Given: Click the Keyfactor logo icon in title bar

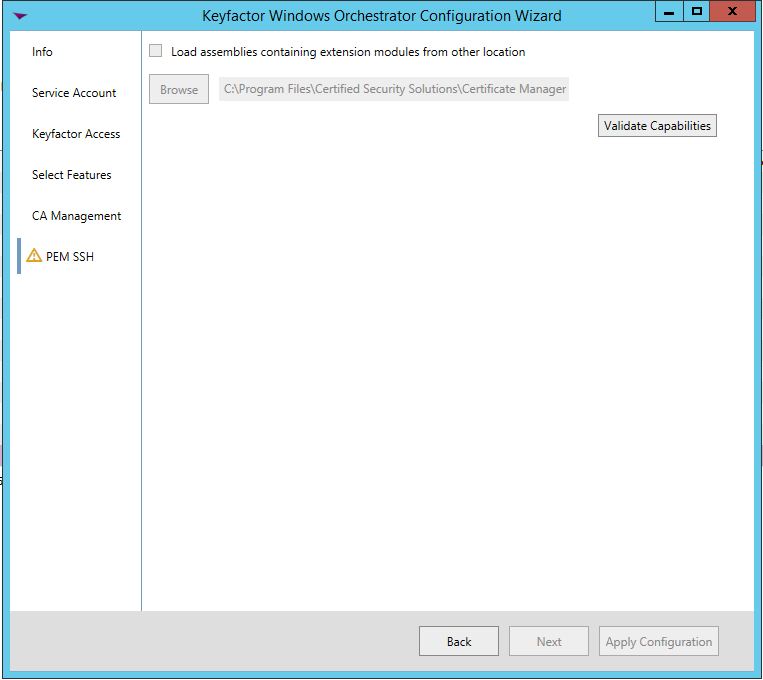Looking at the screenshot, I should 20,16.
